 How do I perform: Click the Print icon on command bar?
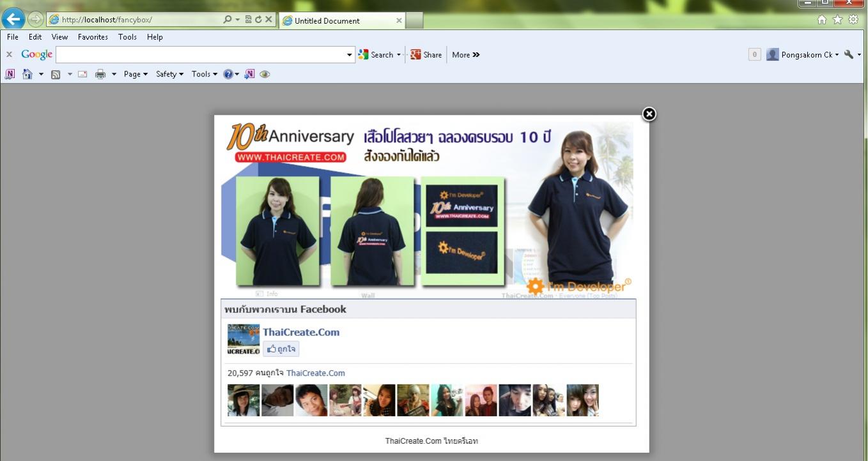100,74
